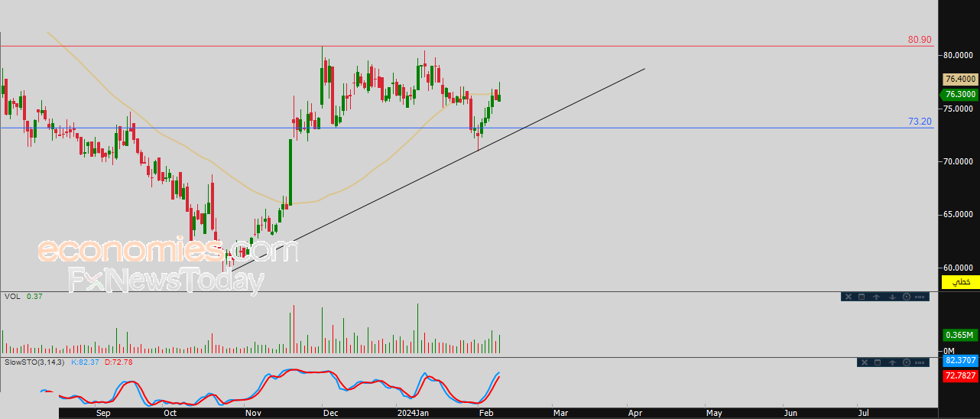Select the blue 82.3707 stochastic tag
The image size is (980, 419).
[960, 360]
